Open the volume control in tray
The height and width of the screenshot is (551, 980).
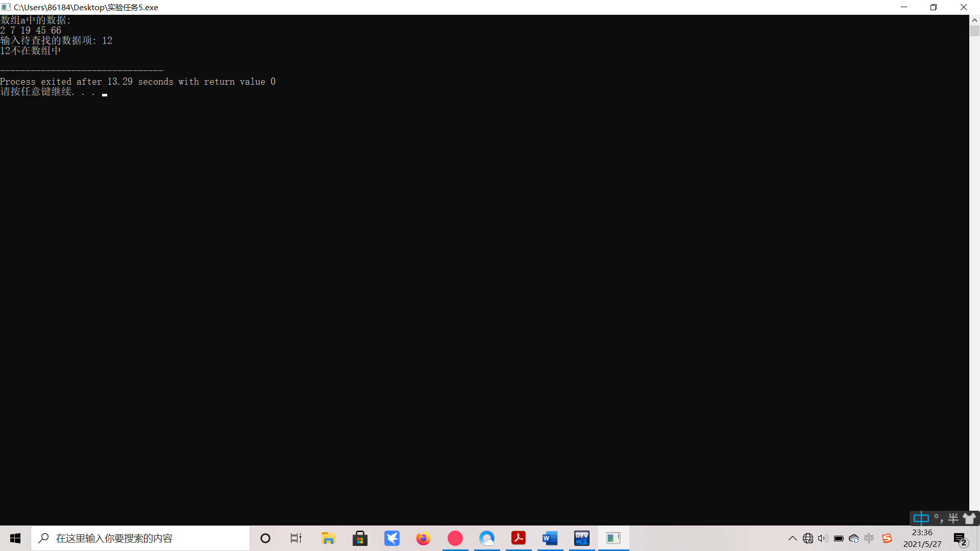[x=823, y=538]
